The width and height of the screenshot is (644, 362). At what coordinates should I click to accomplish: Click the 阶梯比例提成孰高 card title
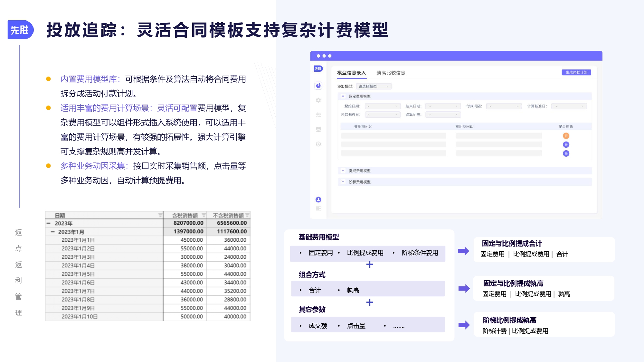click(x=510, y=320)
